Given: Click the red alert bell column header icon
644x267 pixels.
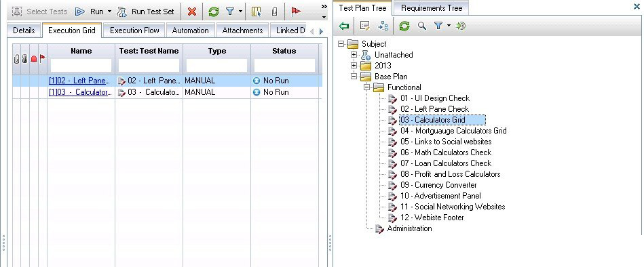Looking at the screenshot, I should tap(34, 59).
